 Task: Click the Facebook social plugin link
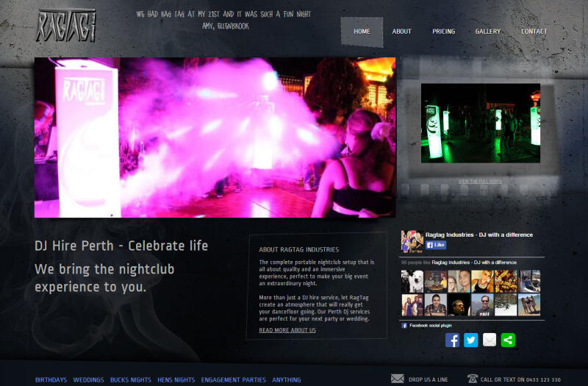[431, 325]
